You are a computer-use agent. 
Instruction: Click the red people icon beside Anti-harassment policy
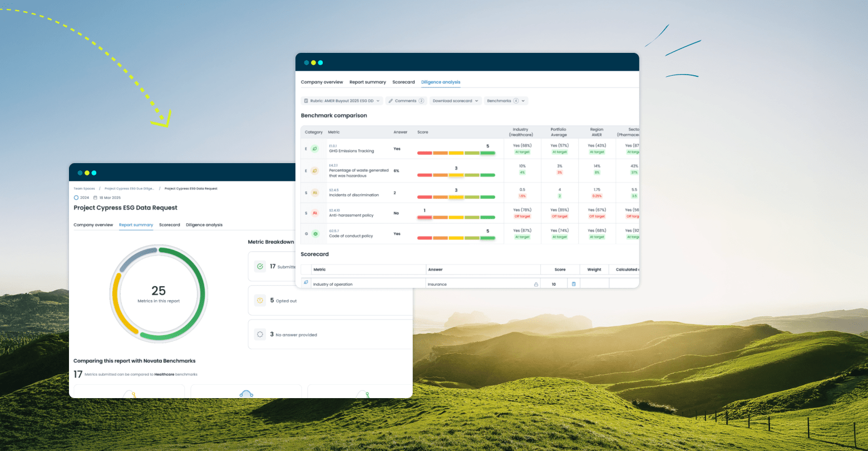coord(315,213)
